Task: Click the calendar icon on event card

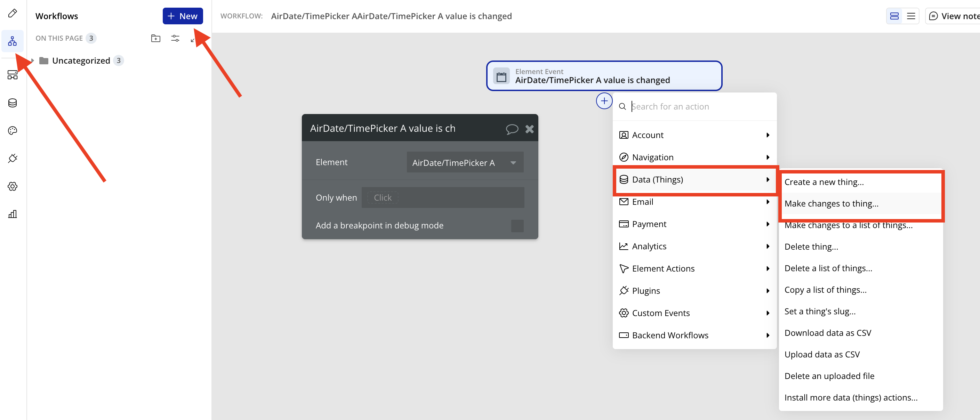Action: [501, 76]
